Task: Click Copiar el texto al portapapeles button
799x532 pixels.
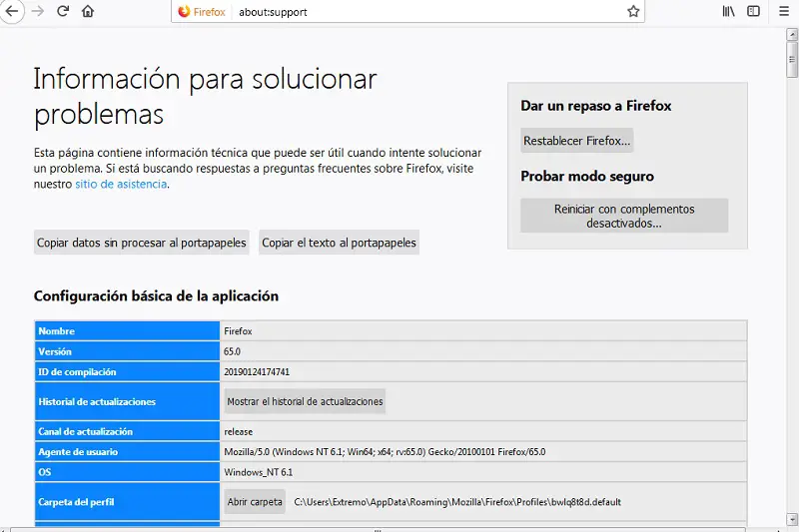Action: (339, 243)
